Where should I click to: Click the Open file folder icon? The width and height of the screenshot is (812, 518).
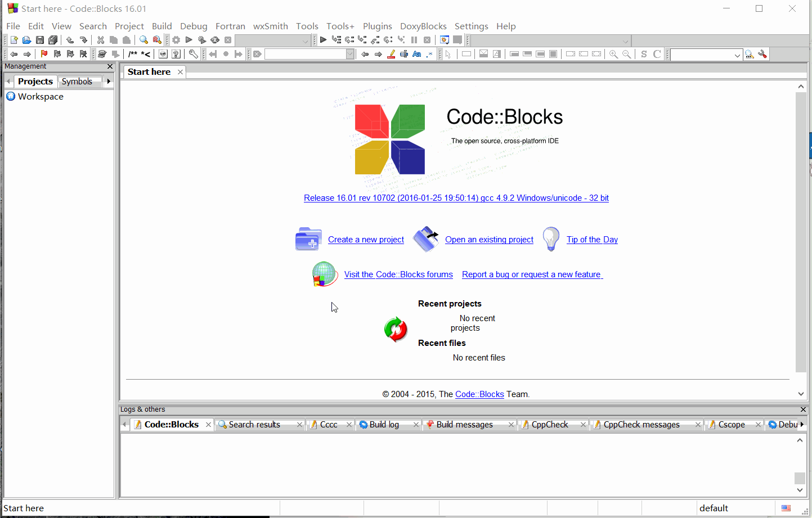pos(26,40)
